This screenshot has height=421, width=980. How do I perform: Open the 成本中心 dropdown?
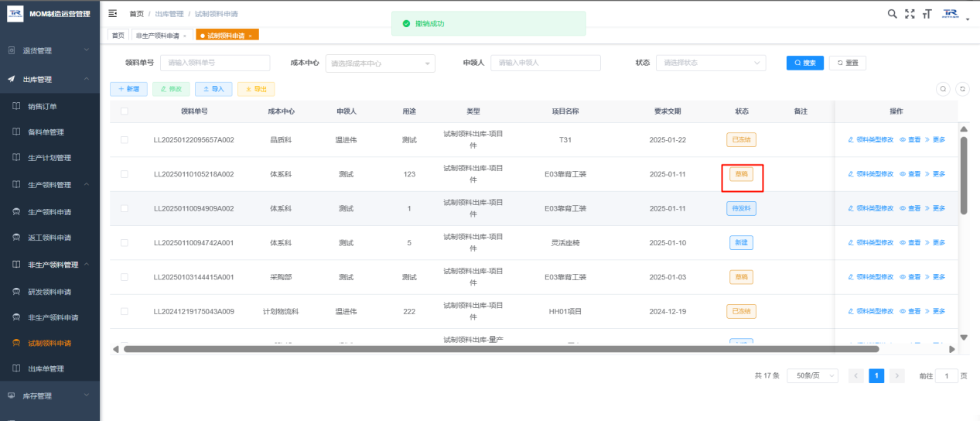[x=380, y=63]
